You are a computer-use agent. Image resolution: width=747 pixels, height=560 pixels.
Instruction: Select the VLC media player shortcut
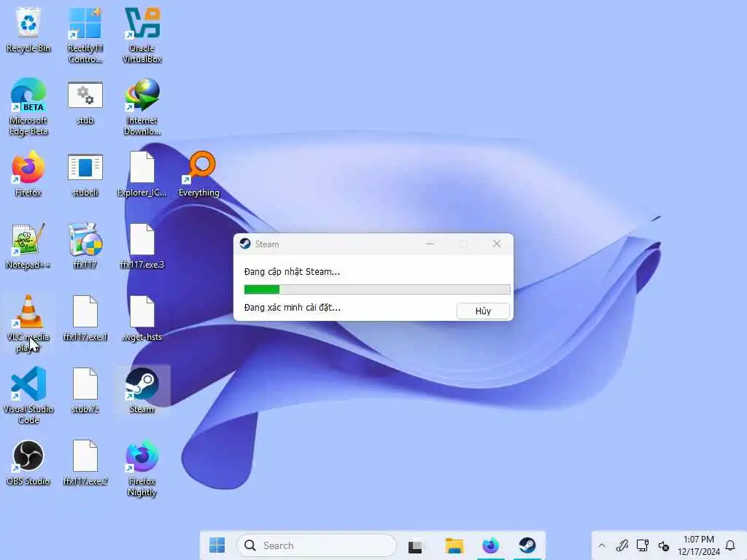[x=28, y=323]
